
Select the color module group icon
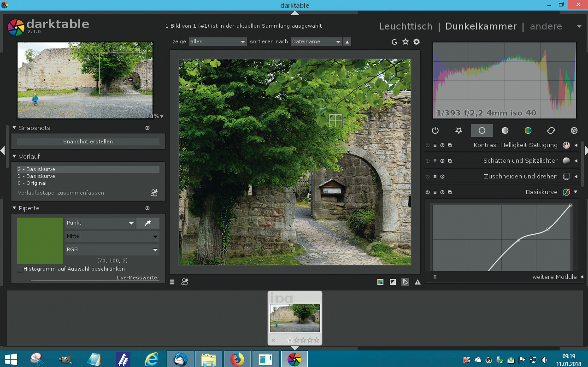click(x=528, y=130)
